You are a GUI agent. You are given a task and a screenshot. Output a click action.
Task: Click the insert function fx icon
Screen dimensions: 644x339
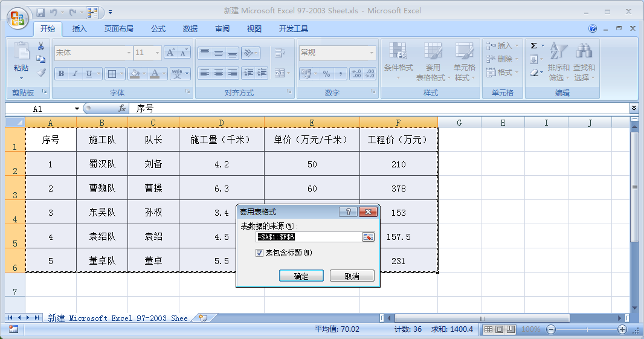click(121, 109)
